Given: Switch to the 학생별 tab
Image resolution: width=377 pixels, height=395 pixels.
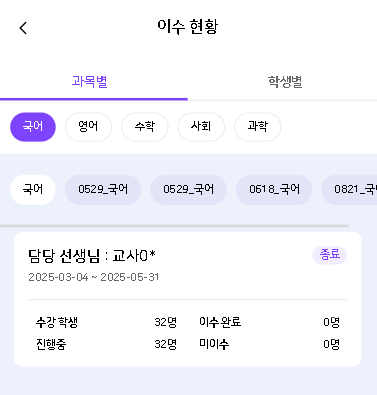Looking at the screenshot, I should click(x=285, y=82).
